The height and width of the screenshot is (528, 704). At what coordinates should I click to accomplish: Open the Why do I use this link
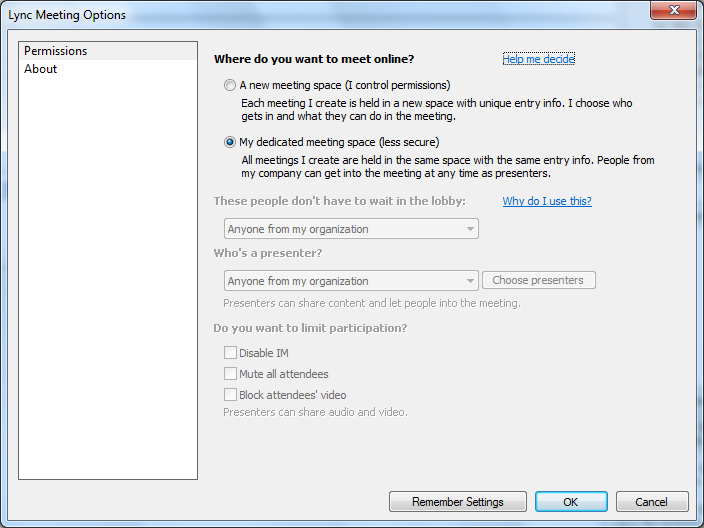[547, 201]
